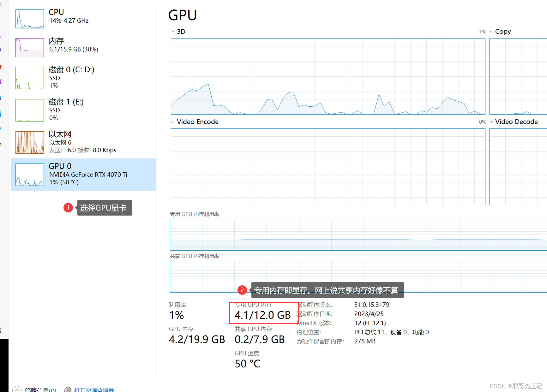Click the dedicated memory value 4.1/12.0 GB
The height and width of the screenshot is (392, 547).
point(262,315)
